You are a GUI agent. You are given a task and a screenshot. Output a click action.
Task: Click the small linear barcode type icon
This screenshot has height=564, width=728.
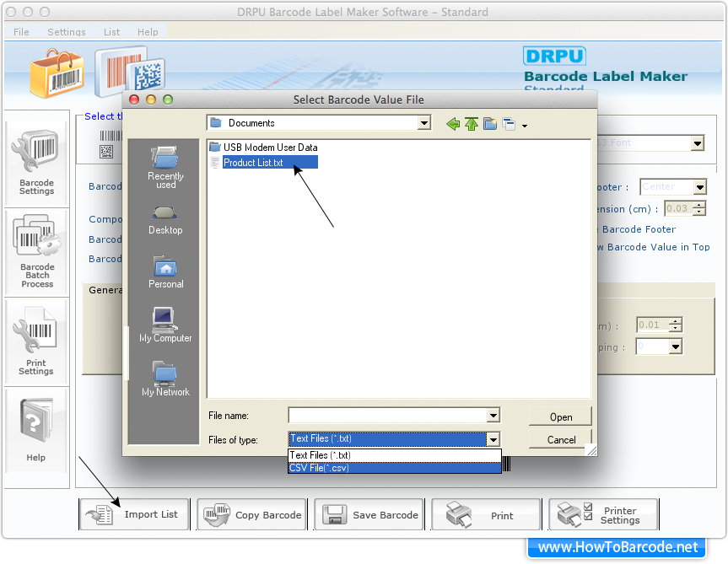110,136
